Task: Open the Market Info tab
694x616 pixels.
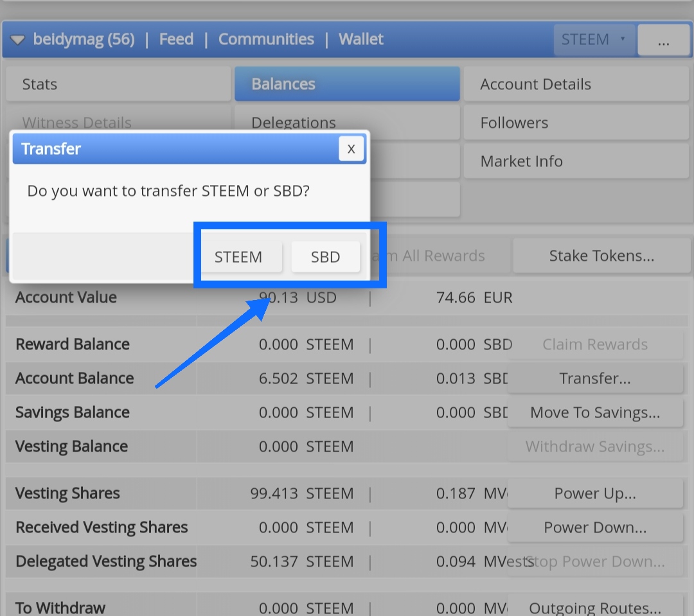Action: click(x=576, y=161)
